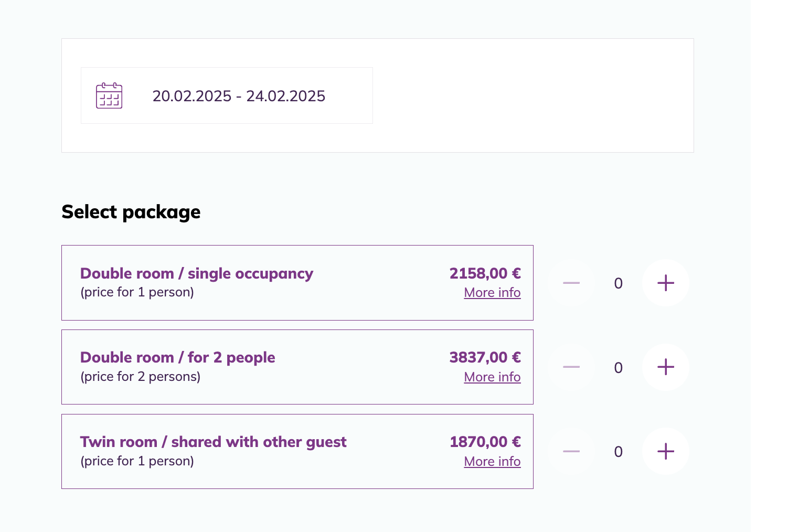The image size is (788, 532).
Task: Open More info for single occupancy room
Action: click(x=492, y=293)
